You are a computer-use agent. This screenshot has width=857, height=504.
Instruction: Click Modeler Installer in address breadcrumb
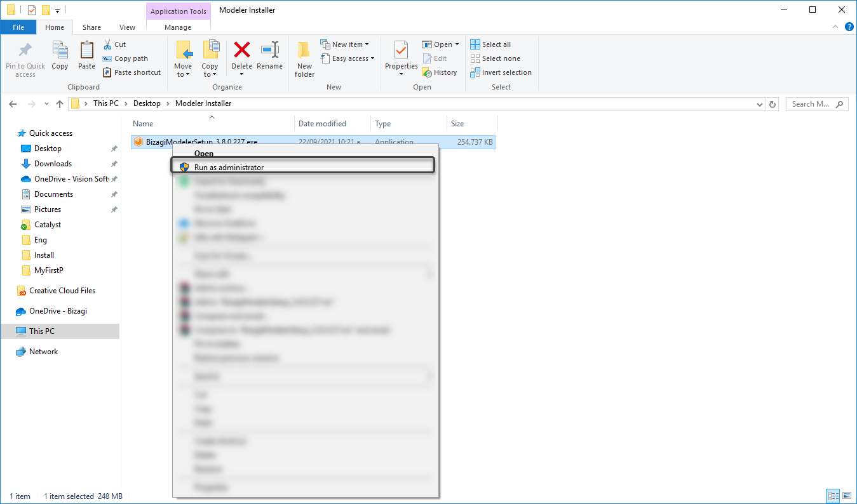coord(203,103)
